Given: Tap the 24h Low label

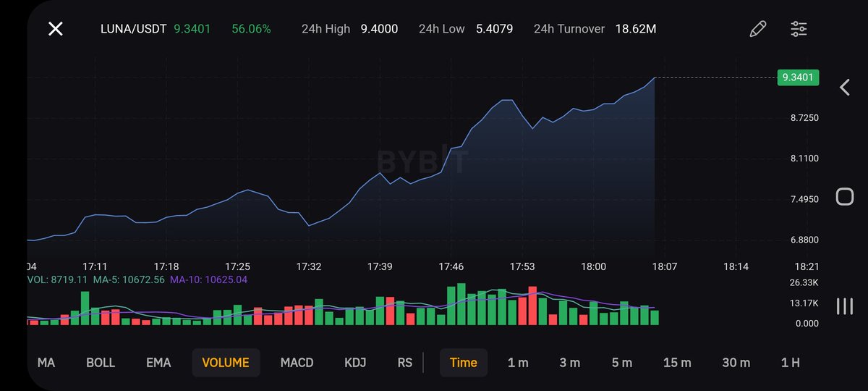Looking at the screenshot, I should 442,29.
